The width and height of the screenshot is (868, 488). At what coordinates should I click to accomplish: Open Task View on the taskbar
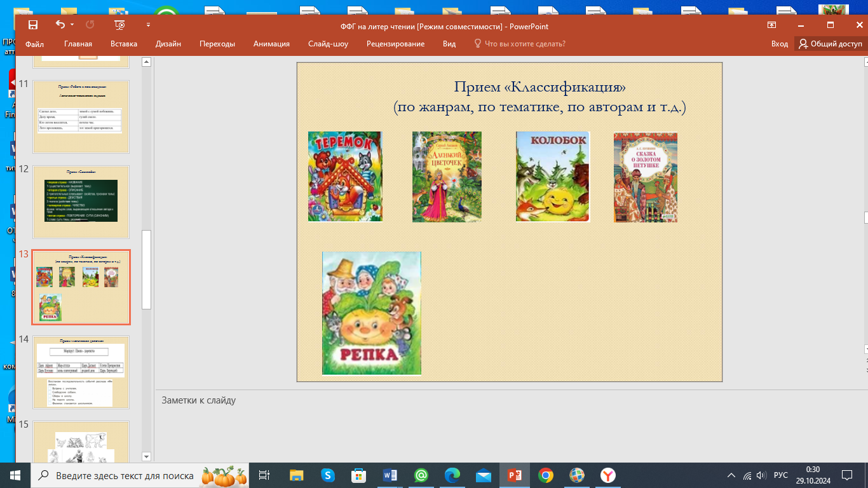(x=265, y=475)
